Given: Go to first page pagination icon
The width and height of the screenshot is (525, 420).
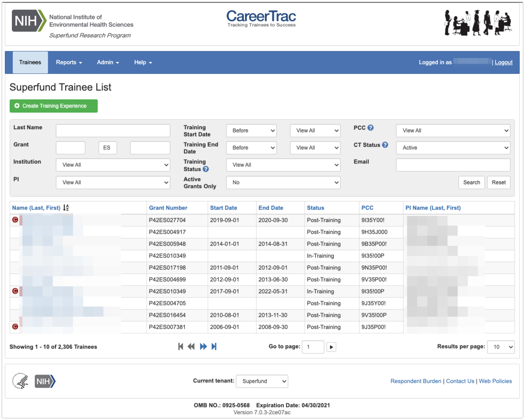Looking at the screenshot, I should 180,347.
